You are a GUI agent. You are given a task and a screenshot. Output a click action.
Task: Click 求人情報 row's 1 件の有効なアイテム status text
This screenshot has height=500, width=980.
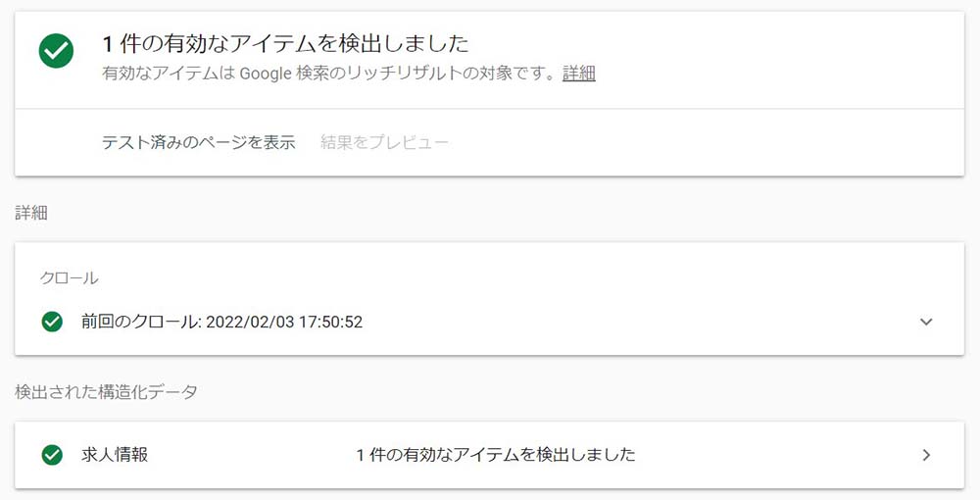point(495,455)
